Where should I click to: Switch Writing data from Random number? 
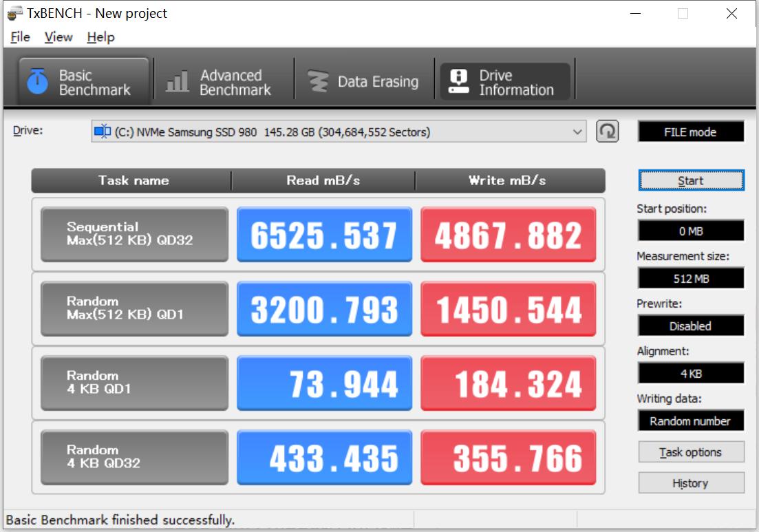coord(690,421)
